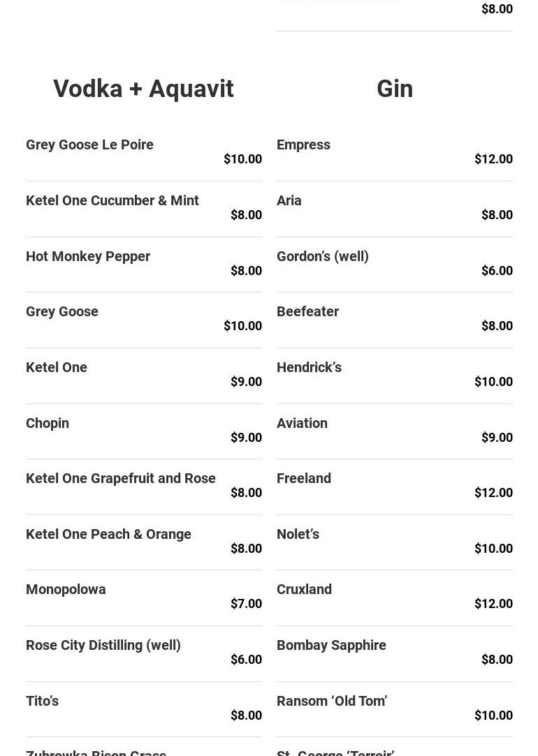Click Tito's vodka entry
This screenshot has width=538, height=756.
(x=42, y=701)
